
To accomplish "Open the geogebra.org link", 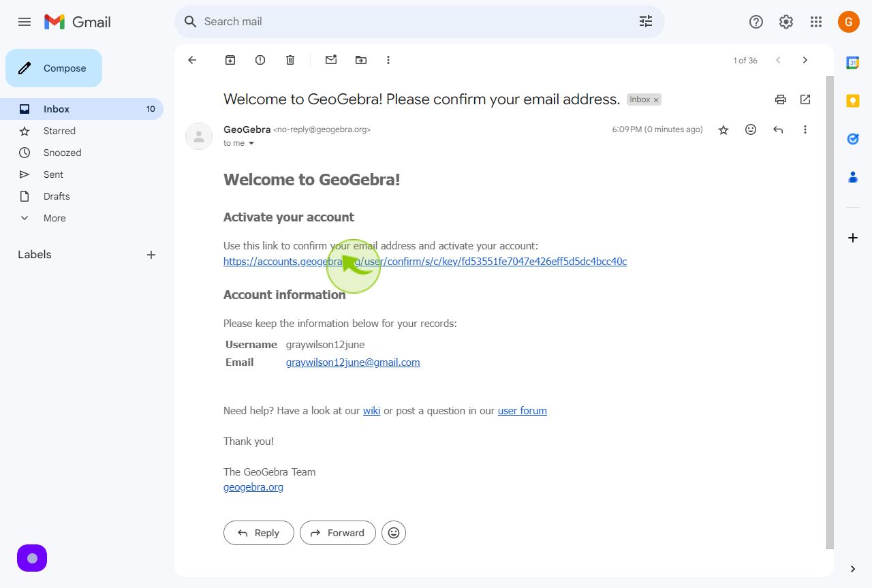I will pyautogui.click(x=253, y=487).
